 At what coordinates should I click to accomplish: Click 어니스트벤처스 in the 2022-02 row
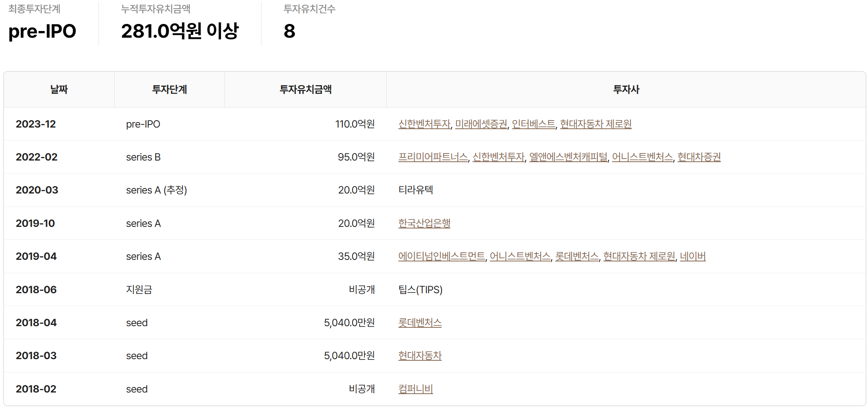642,157
